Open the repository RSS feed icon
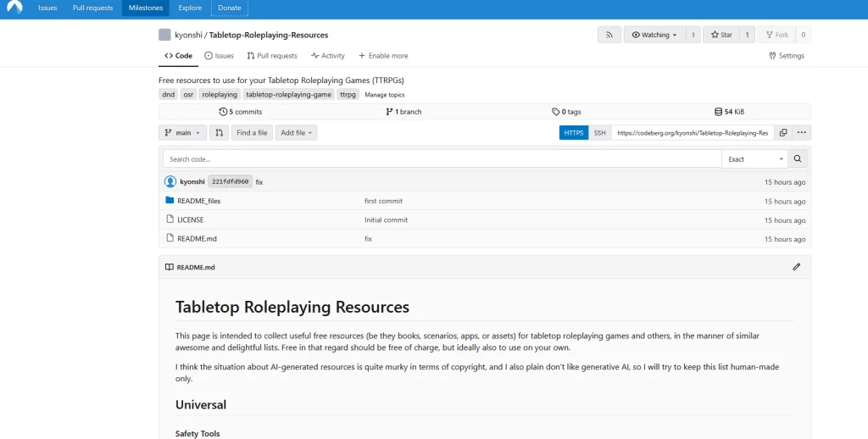868x439 pixels. (609, 35)
